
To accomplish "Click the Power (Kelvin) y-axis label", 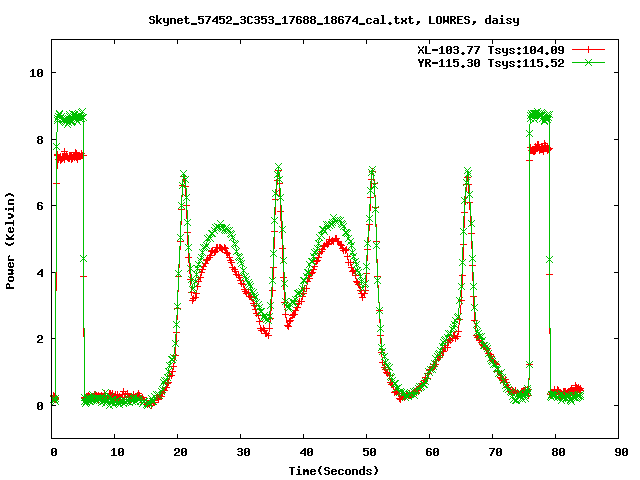I will click(10, 241).
